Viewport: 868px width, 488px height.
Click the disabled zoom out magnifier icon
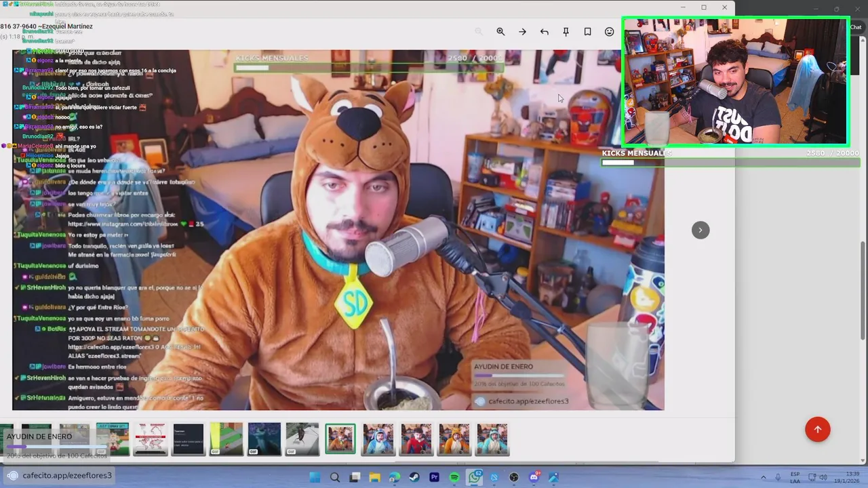(479, 32)
